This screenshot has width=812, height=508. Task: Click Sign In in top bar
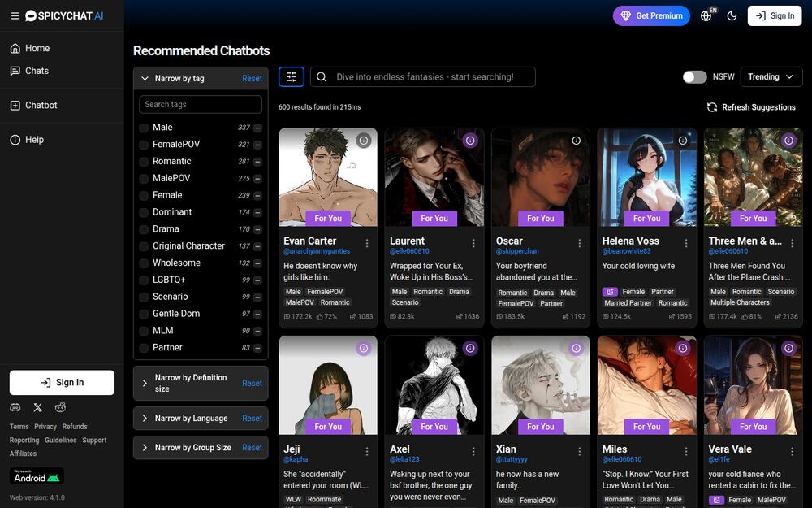pos(775,16)
